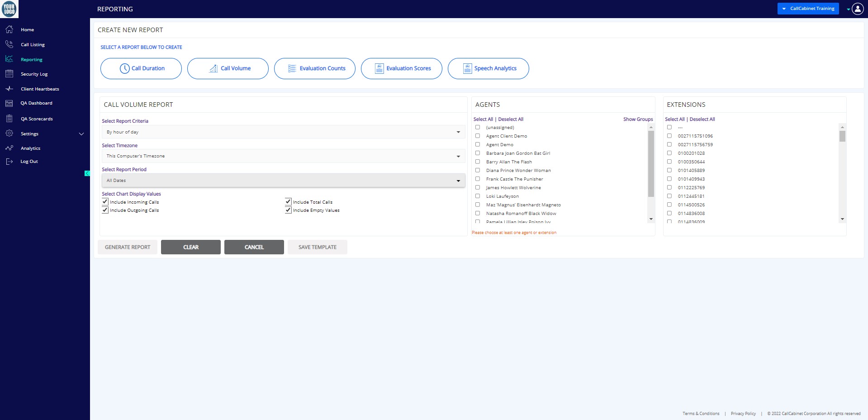Open Call Listing from the sidebar
Viewport: 868px width, 420px height.
[33, 44]
